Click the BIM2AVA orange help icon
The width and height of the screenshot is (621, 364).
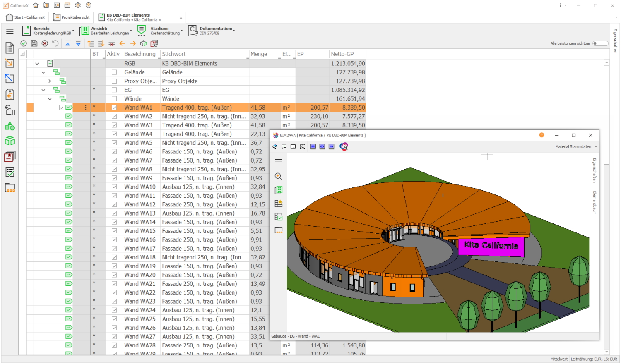[542, 135]
